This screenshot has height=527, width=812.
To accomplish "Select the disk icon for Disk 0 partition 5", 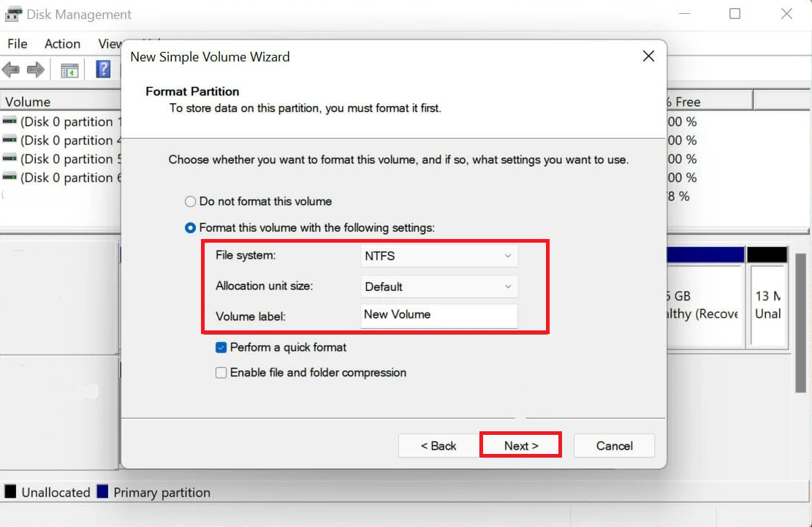I will pos(10,159).
